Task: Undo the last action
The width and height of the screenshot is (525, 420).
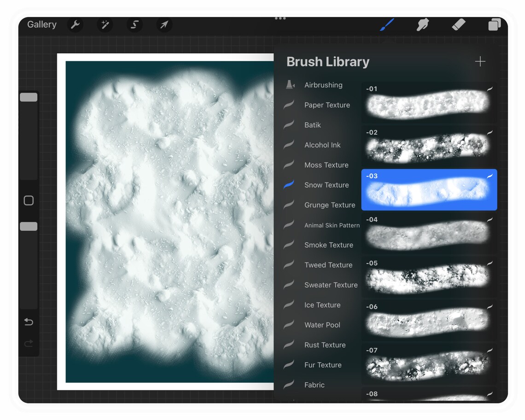Action: pyautogui.click(x=29, y=322)
